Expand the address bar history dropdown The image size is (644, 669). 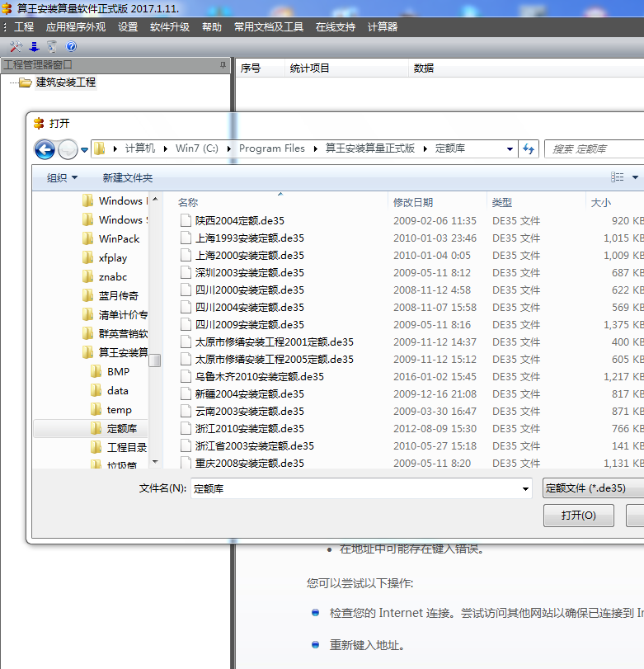click(510, 149)
